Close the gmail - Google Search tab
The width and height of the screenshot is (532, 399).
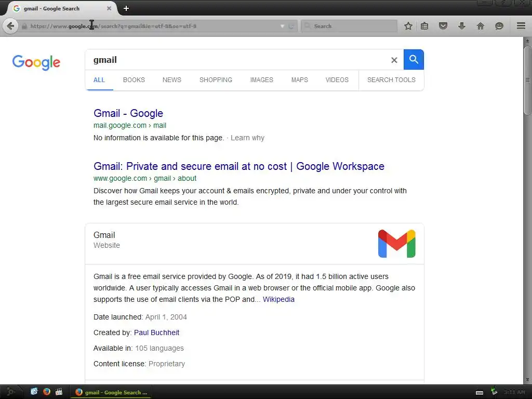tap(109, 8)
